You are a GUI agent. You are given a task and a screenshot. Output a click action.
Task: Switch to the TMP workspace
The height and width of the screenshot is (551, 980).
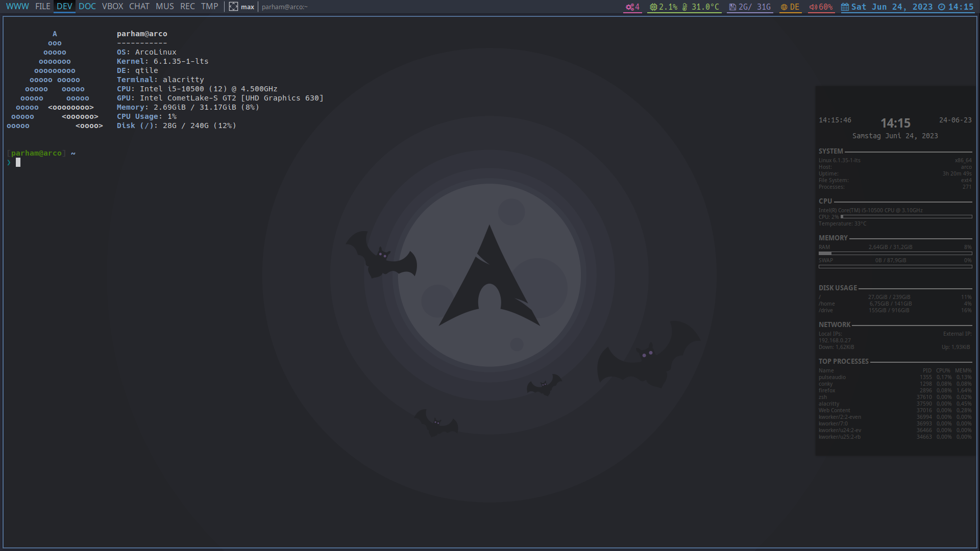click(x=209, y=7)
